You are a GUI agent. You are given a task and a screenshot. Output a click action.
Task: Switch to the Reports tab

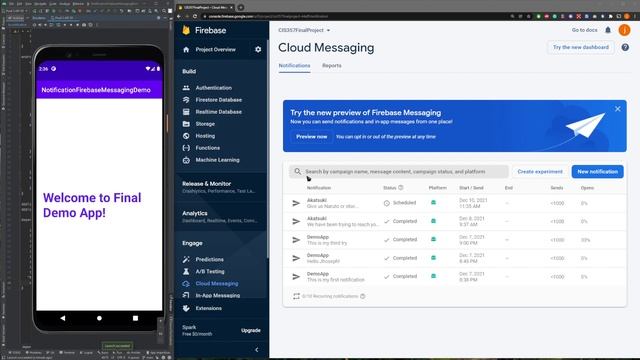(x=332, y=66)
